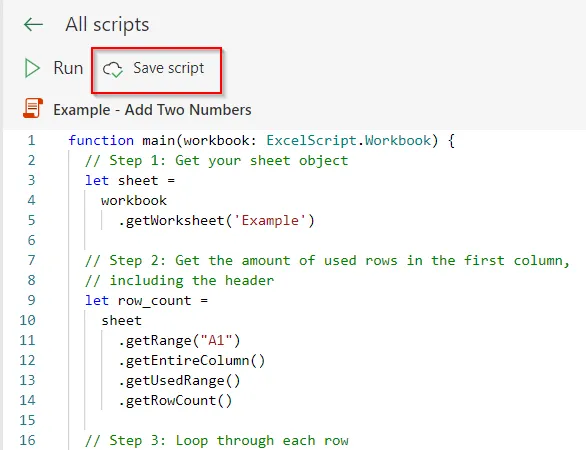
Task: Click .getUsedRange() on line 13
Action: point(179,380)
